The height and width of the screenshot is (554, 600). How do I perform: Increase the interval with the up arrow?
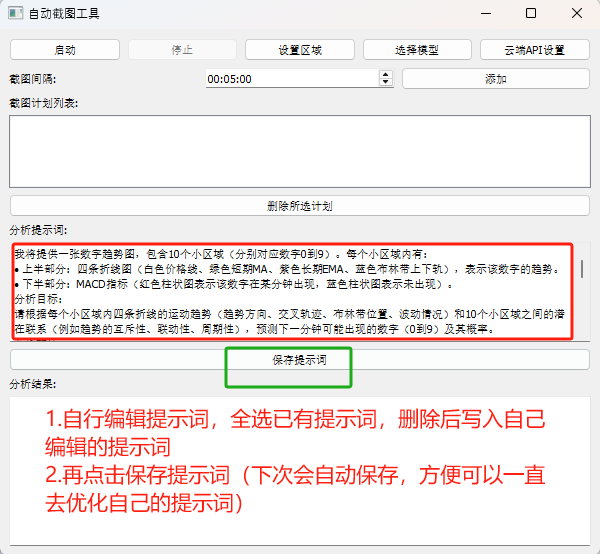point(386,75)
